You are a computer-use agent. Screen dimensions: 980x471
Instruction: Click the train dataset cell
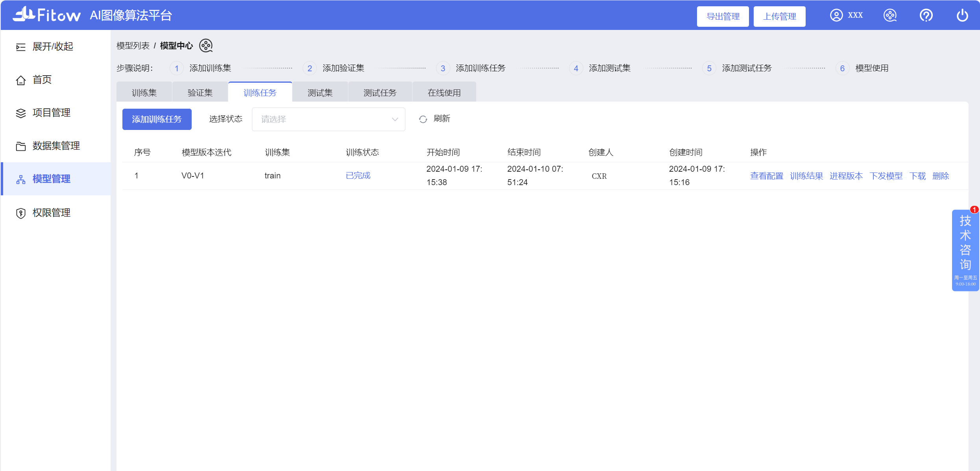(x=273, y=176)
